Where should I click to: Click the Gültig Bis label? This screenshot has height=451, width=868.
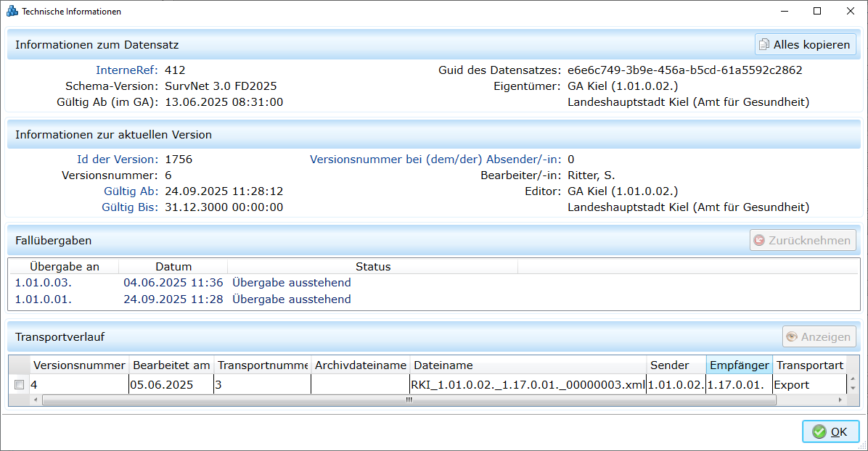(129, 207)
